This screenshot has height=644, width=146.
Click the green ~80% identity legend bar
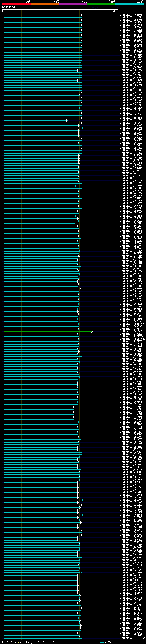coord(101,4)
